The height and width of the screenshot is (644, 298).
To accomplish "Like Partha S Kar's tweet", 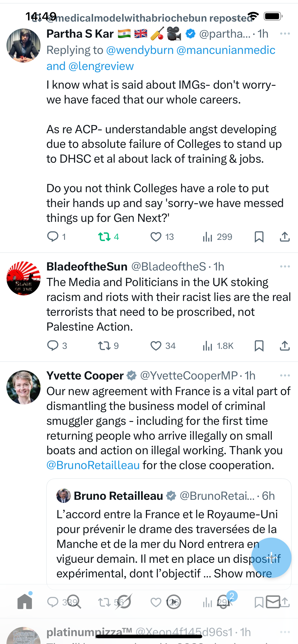I will (156, 236).
